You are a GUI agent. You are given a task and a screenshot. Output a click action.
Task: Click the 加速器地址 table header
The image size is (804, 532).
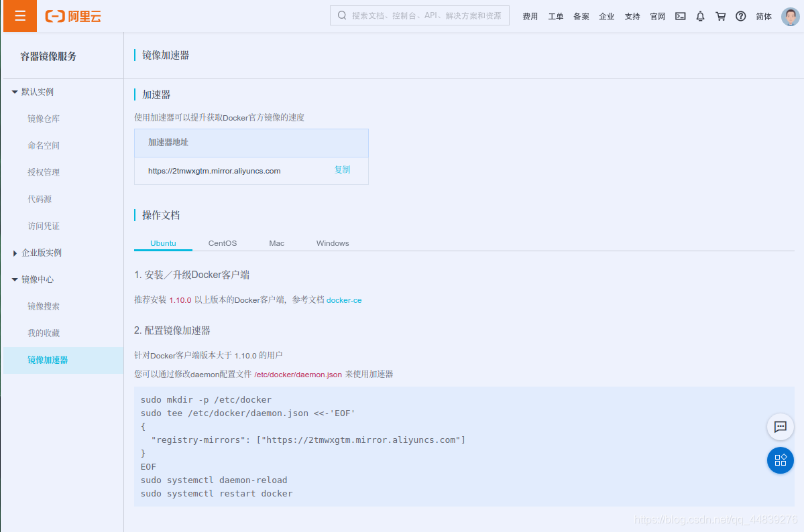click(x=251, y=143)
